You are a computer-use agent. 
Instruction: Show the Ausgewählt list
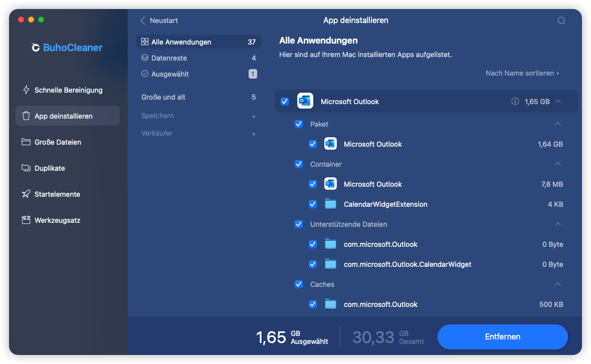point(199,74)
